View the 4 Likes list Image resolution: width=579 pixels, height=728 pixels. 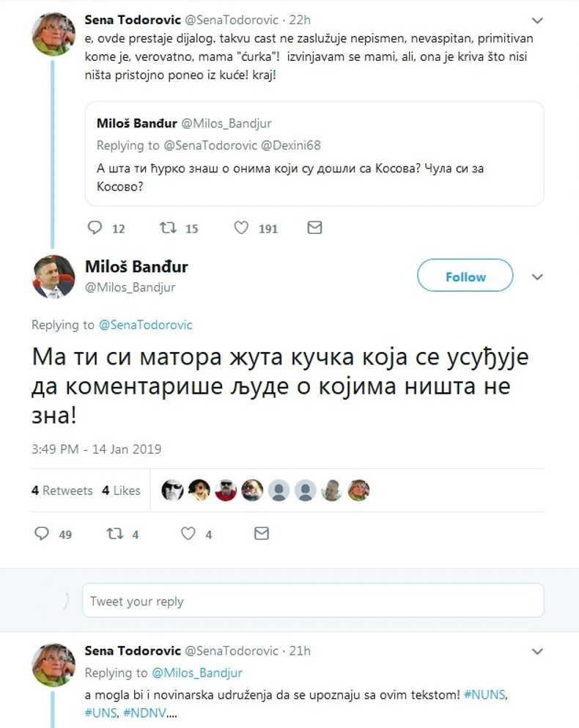pos(121,490)
